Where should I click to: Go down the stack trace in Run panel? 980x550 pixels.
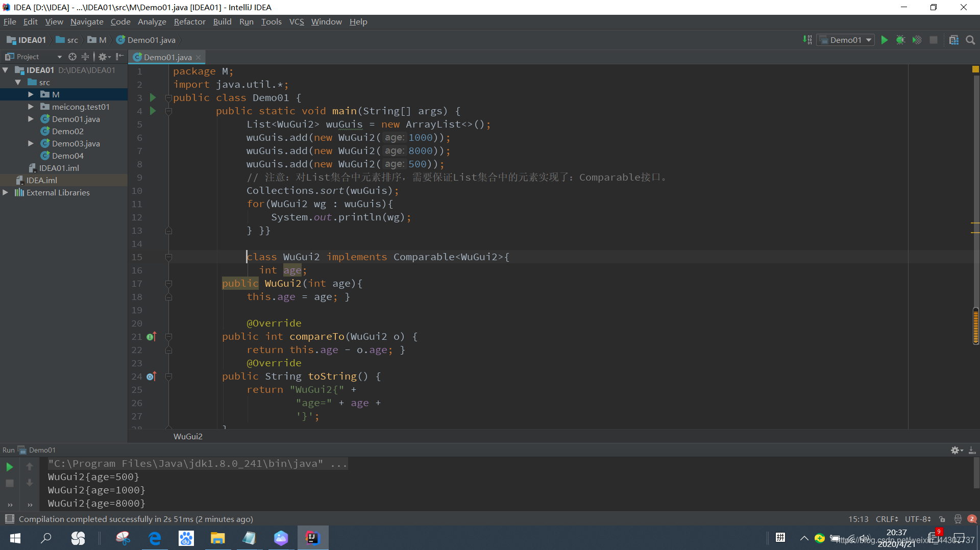click(x=30, y=483)
